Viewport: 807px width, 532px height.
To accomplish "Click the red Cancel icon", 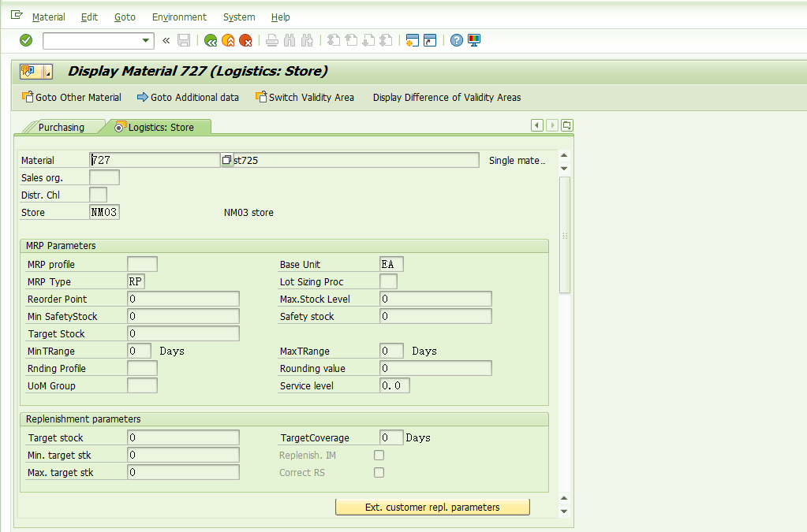I will tap(245, 40).
